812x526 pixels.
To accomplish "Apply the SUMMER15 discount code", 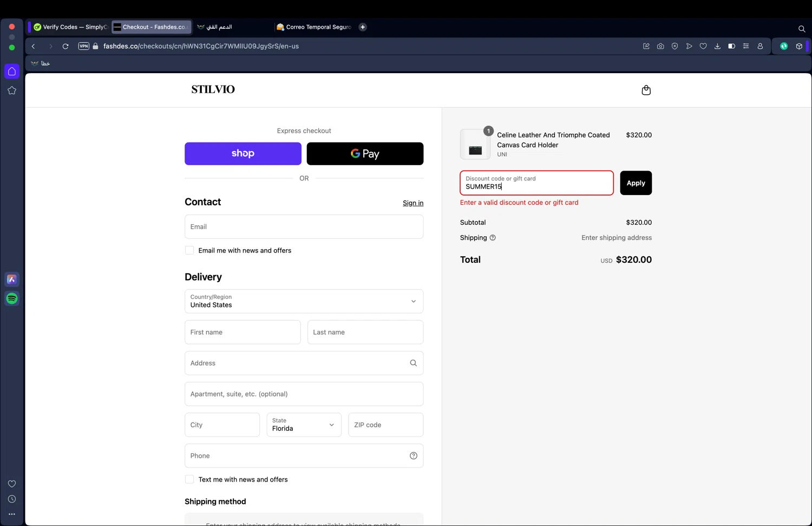I will [x=636, y=183].
